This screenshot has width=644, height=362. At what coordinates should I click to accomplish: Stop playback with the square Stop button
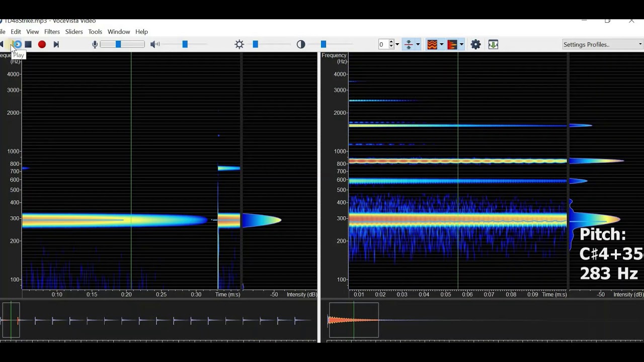click(x=29, y=44)
